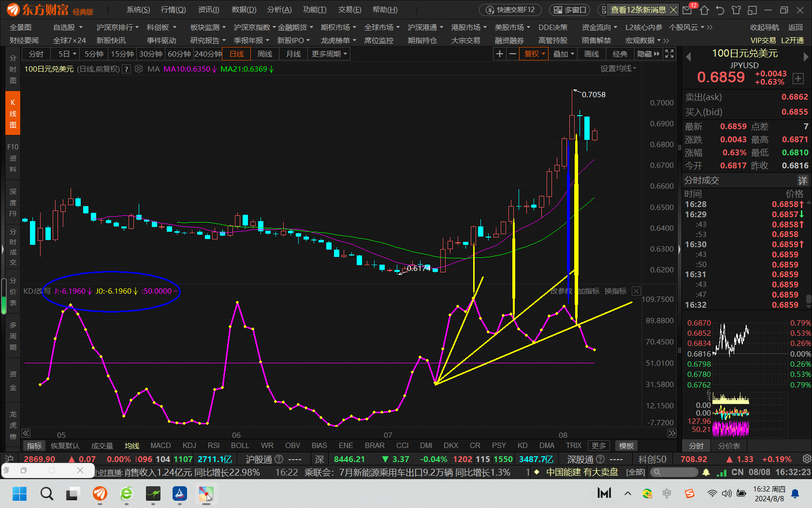Image resolution: width=812 pixels, height=508 pixels.
Task: Open the Windows Start menu
Action: click(x=19, y=493)
